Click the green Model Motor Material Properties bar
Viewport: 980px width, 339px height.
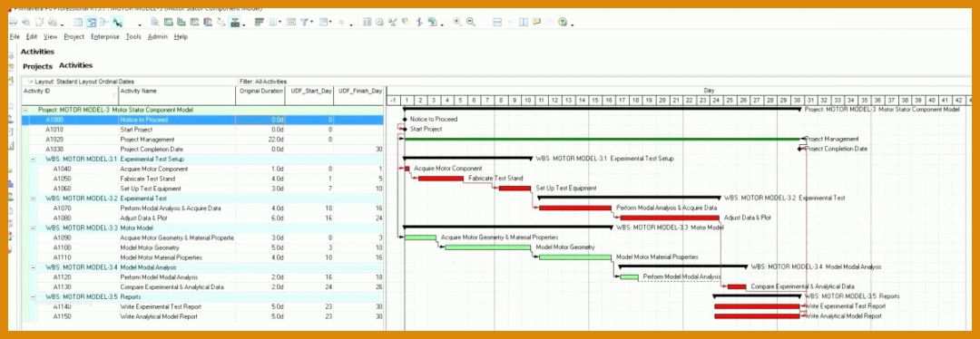coord(575,257)
